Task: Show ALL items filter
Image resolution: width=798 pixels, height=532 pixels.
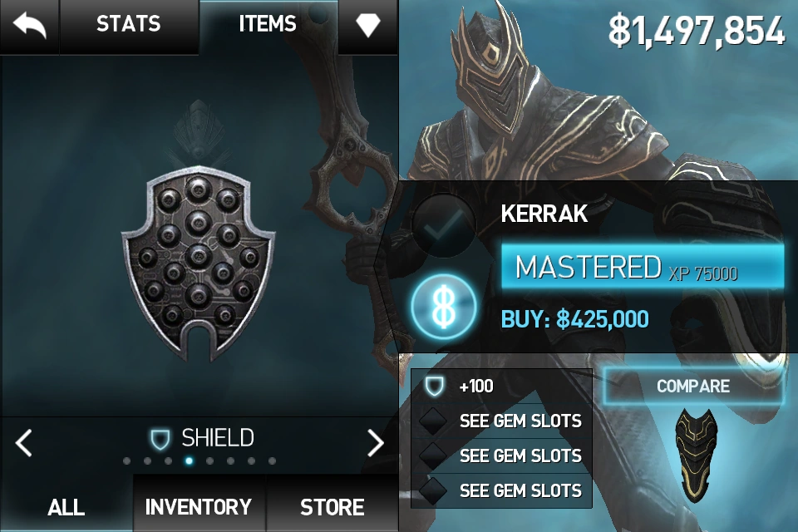Action: coord(66,506)
